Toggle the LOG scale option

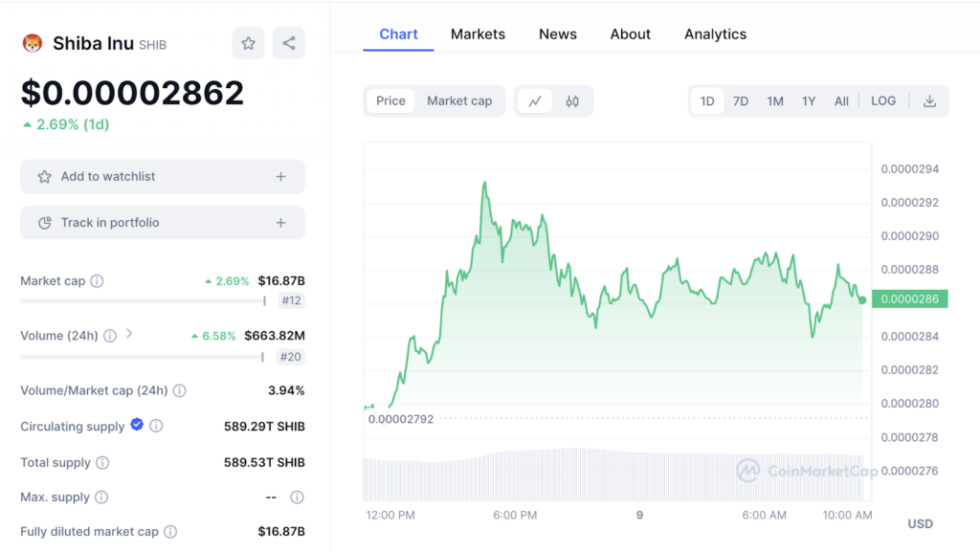pos(883,101)
